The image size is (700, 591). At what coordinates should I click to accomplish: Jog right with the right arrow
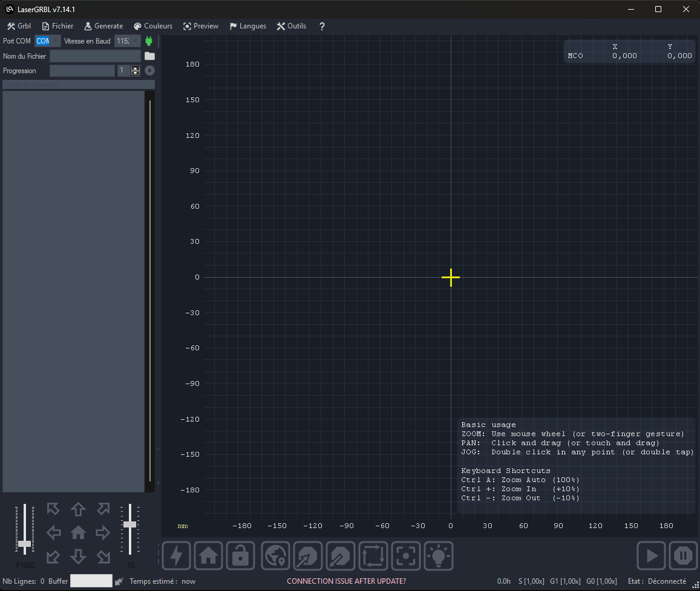pos(103,532)
